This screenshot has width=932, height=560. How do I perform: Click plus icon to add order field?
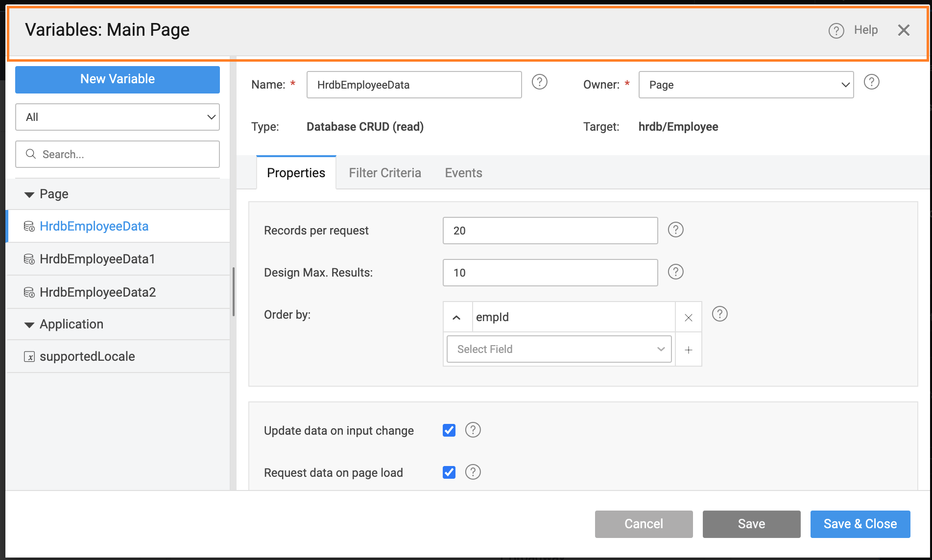tap(688, 350)
